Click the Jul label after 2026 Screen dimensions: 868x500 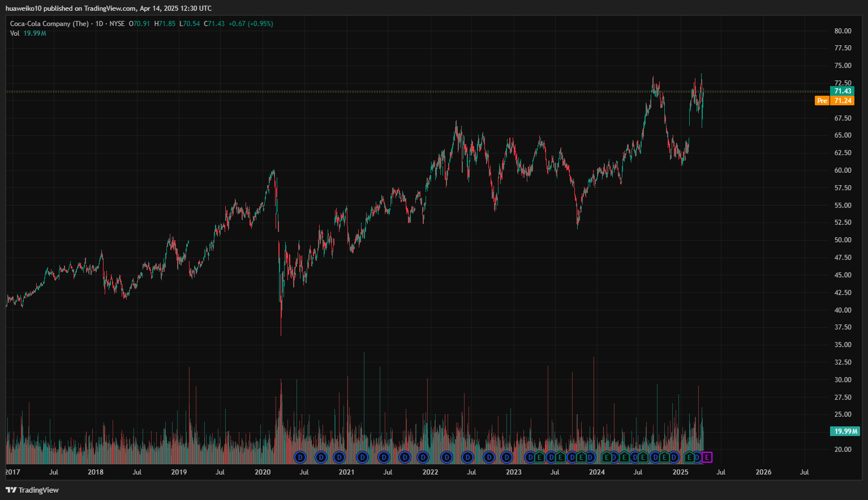(x=804, y=472)
